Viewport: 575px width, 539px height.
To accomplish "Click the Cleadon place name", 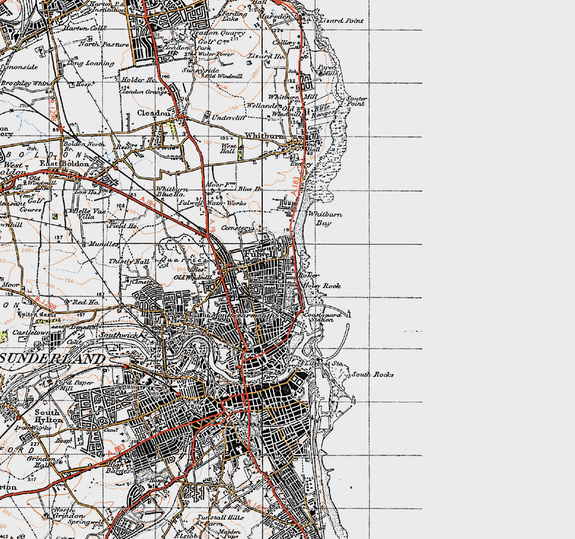I will 153,113.
